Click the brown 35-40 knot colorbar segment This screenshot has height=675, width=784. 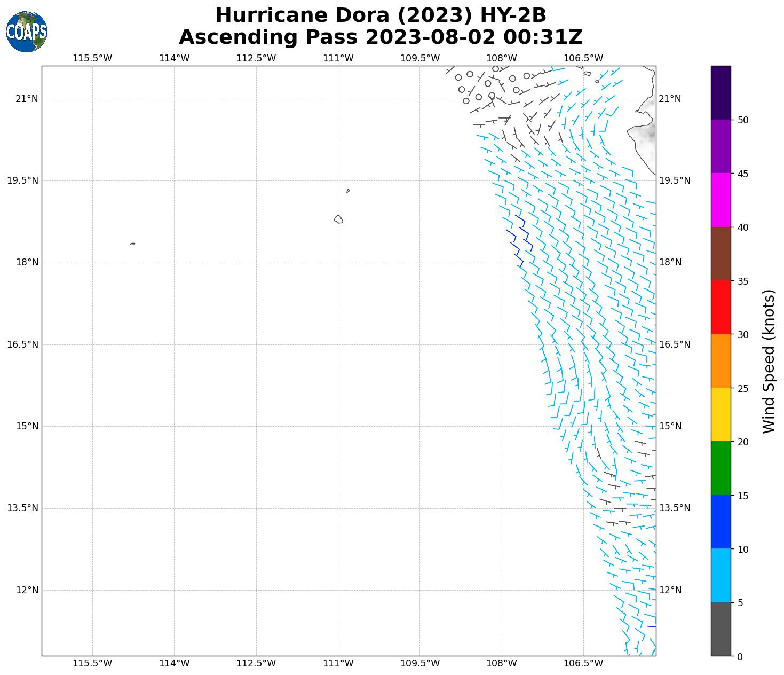pos(720,254)
